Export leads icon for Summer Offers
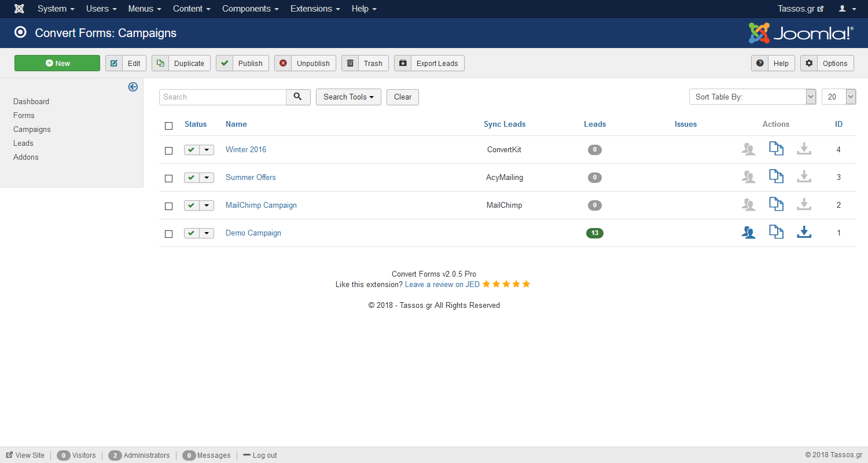 pyautogui.click(x=804, y=177)
